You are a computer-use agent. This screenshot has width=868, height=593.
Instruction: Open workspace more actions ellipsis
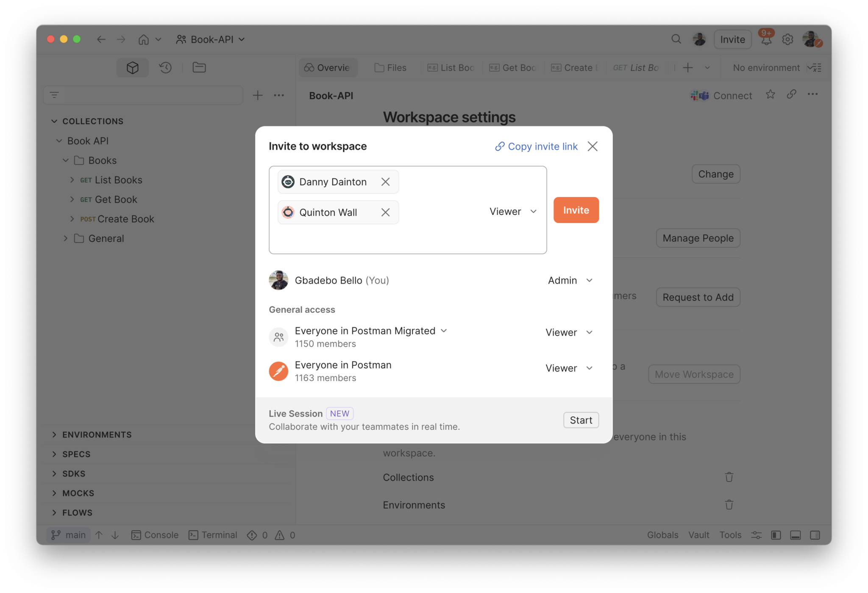click(x=812, y=95)
